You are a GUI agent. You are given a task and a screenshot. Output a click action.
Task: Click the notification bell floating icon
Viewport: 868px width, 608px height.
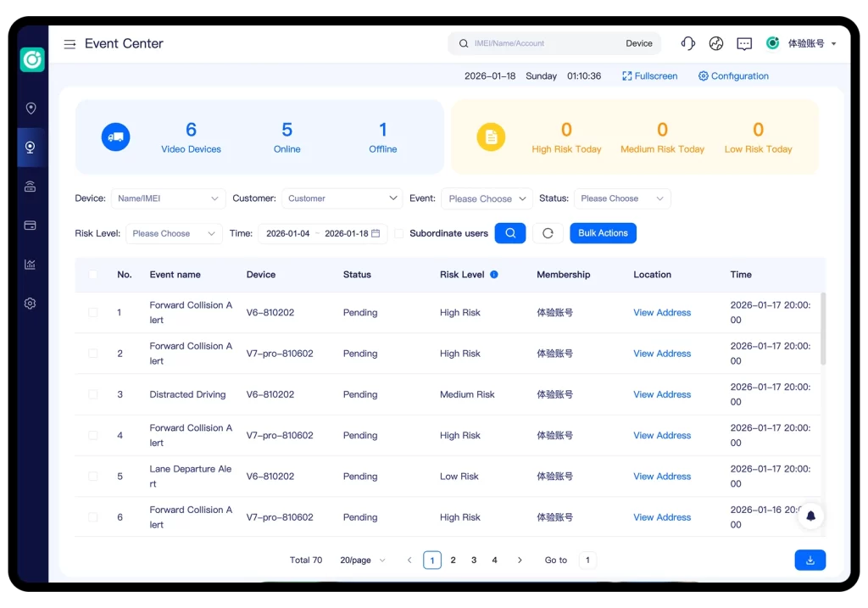[x=810, y=516]
